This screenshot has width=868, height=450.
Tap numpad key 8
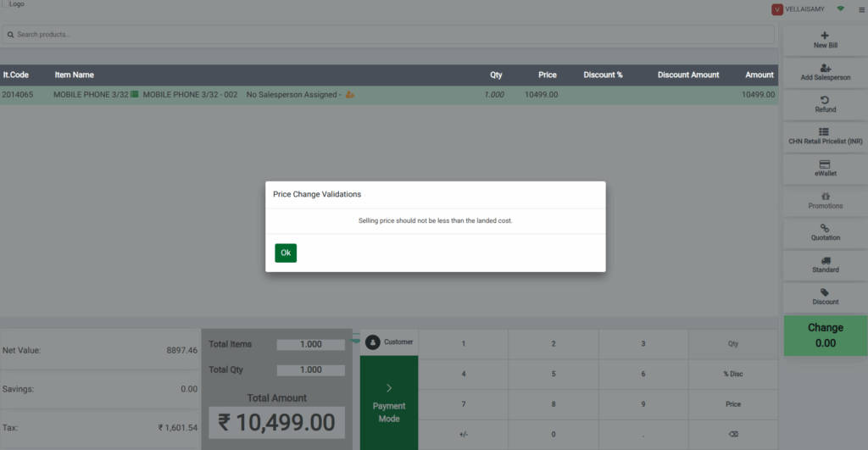553,404
